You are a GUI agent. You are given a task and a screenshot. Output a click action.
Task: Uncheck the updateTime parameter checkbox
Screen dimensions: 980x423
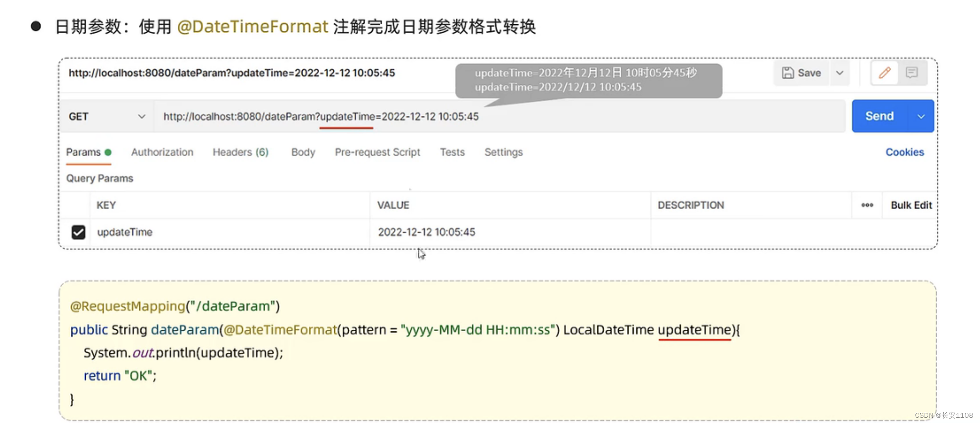point(78,232)
